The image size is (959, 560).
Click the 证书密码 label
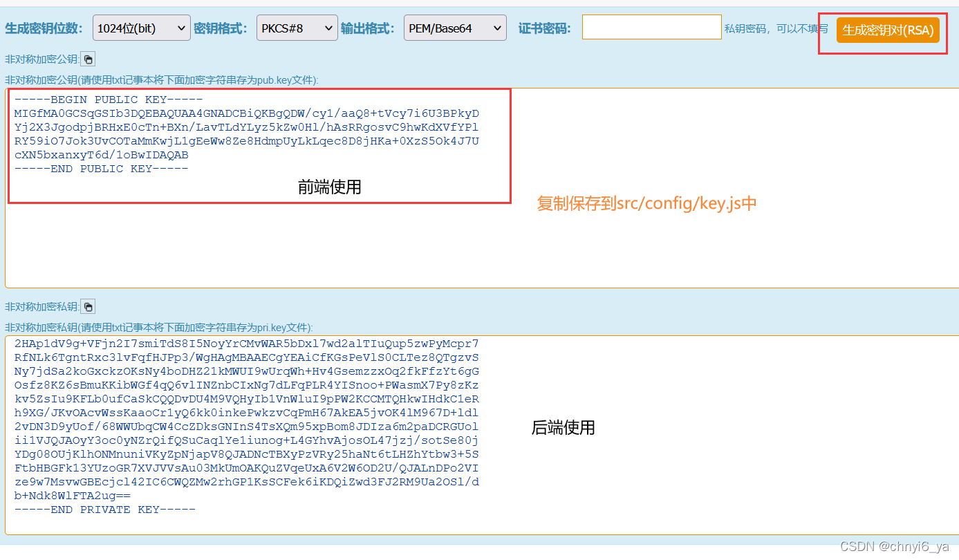(545, 28)
